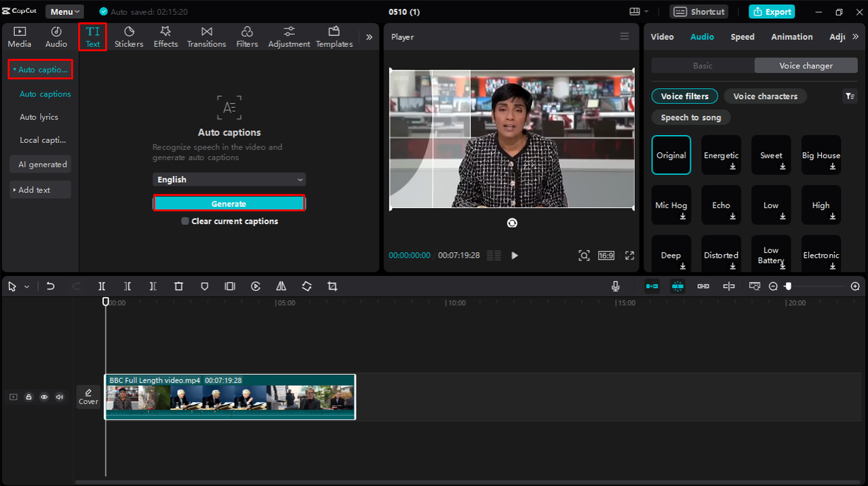Expand the Add text section
868x486 pixels.
40,190
